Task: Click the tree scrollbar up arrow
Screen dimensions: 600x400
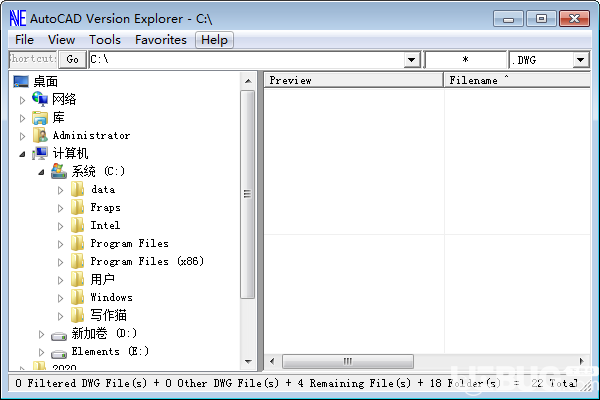Action: (x=248, y=81)
